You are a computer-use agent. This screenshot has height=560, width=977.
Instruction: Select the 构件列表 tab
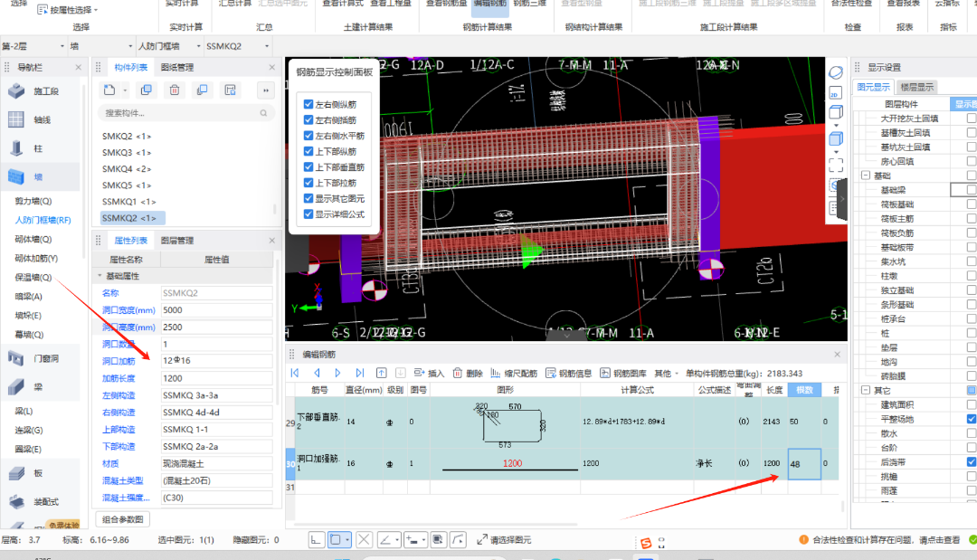[x=131, y=67]
